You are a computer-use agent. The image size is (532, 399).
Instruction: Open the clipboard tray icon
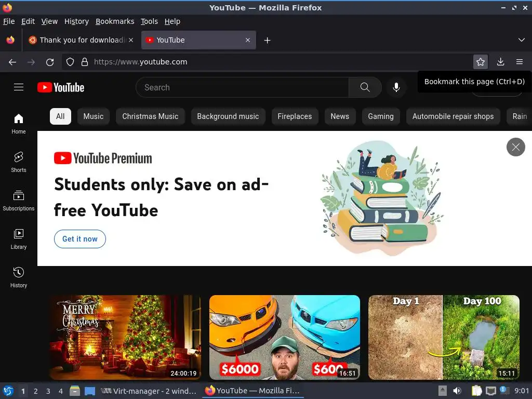pos(477,391)
